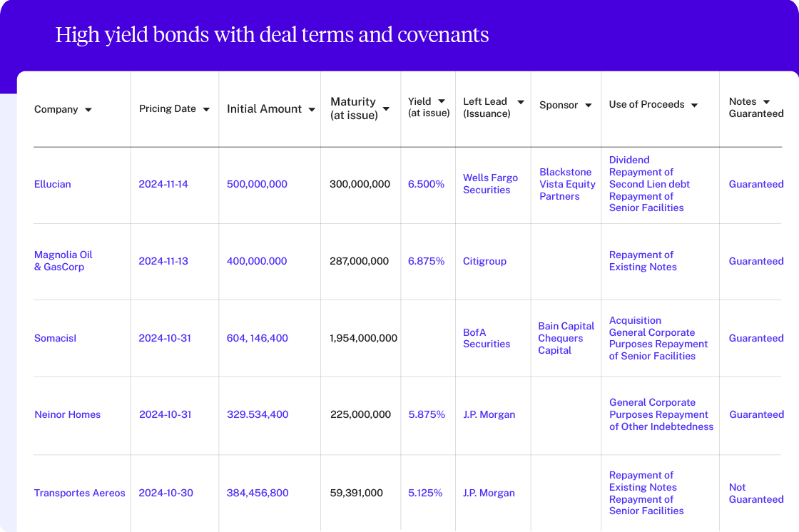Open the Sponsor column dropdown arrow
The height and width of the screenshot is (532, 799).
589,106
